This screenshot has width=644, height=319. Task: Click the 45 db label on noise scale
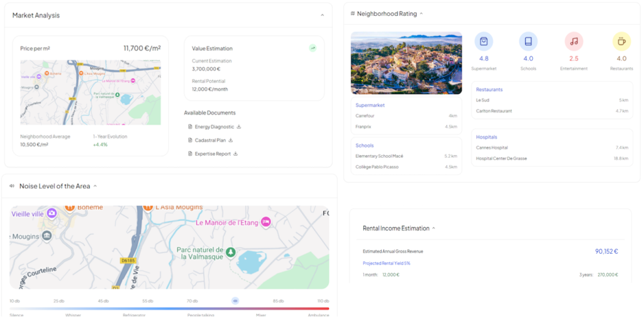(103, 301)
